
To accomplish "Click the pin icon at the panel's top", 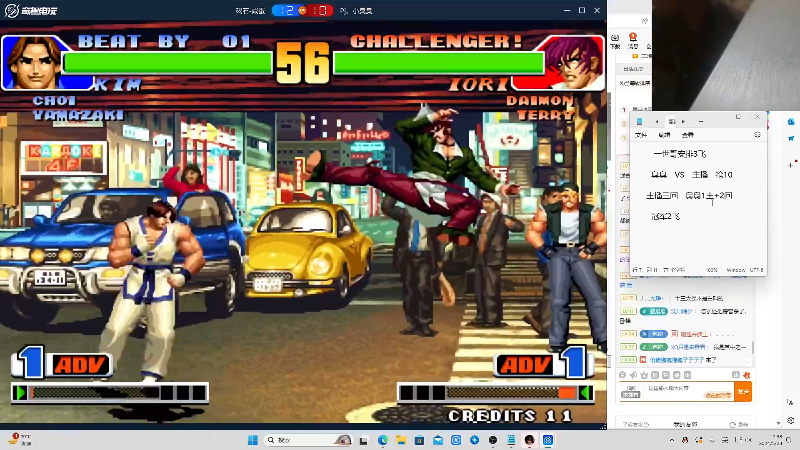I will [x=645, y=21].
